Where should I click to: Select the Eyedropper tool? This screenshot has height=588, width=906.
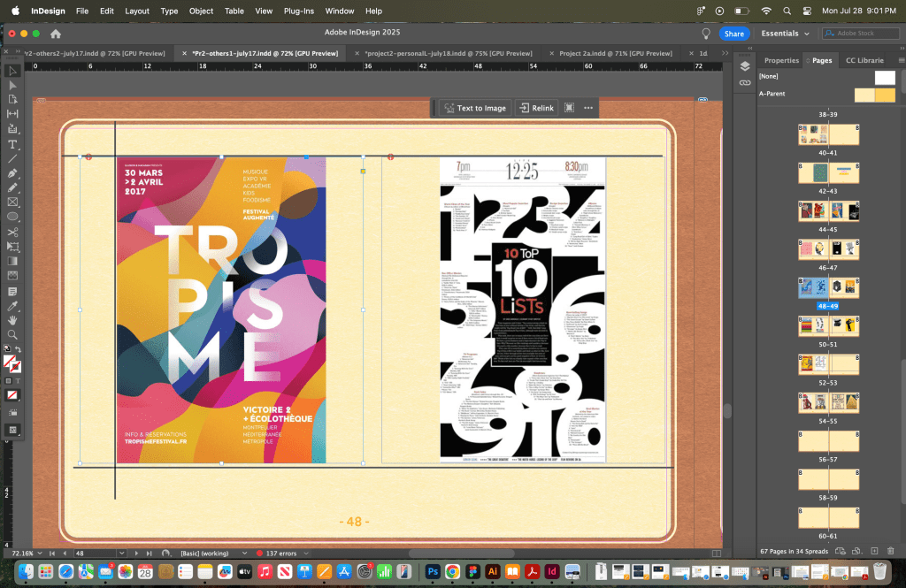click(12, 306)
